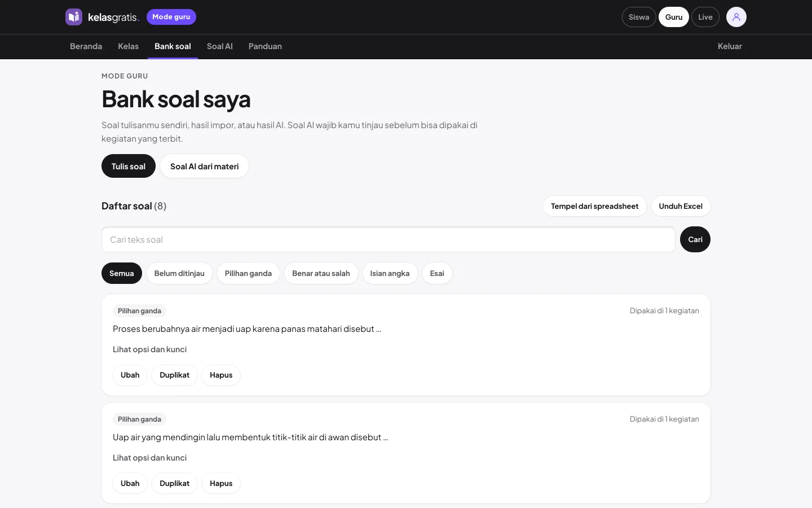Click the kelasgratis brand name text
This screenshot has height=508, width=812.
113,17
